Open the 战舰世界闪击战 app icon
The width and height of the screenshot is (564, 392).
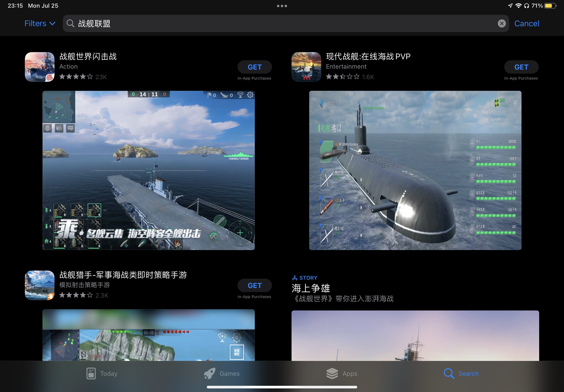coord(39,67)
